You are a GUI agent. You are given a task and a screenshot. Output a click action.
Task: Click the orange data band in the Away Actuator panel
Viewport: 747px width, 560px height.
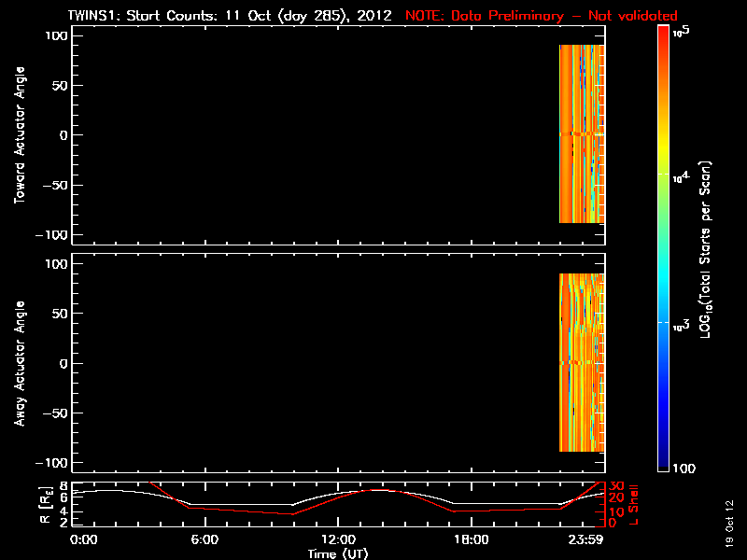tap(582, 362)
